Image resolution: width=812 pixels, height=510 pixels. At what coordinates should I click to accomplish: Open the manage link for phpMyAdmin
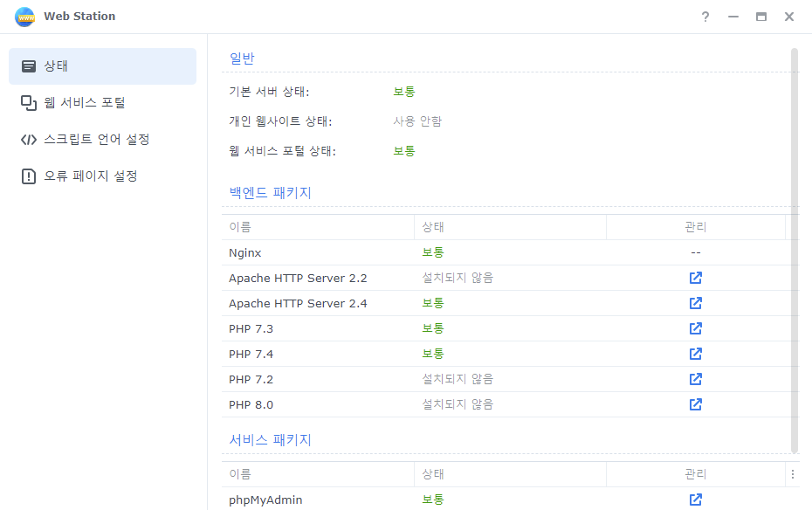[x=696, y=500]
